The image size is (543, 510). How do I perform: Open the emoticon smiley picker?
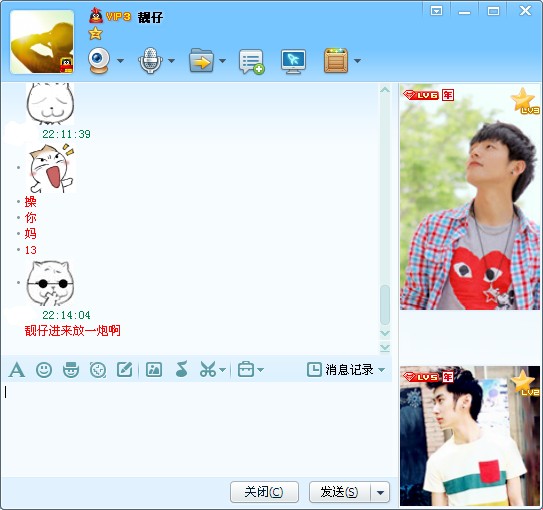[x=44, y=370]
